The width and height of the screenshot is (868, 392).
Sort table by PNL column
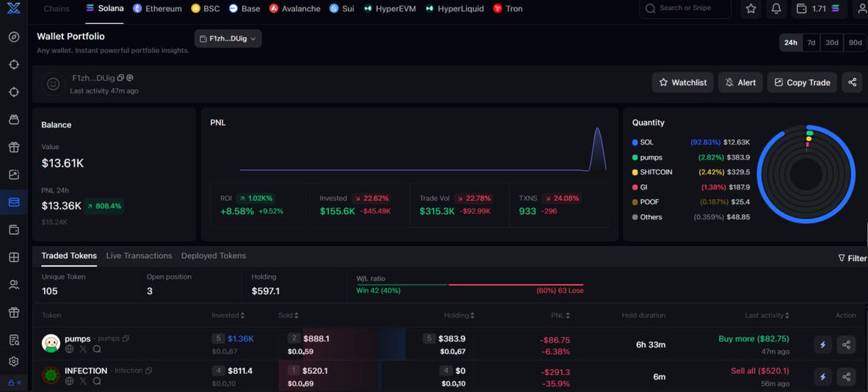(x=560, y=315)
